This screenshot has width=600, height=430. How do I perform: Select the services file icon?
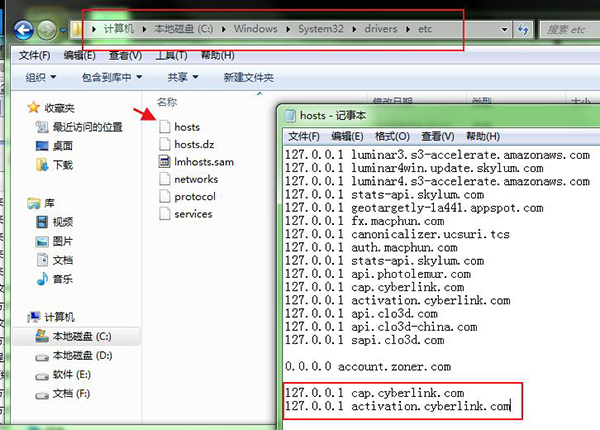(165, 213)
